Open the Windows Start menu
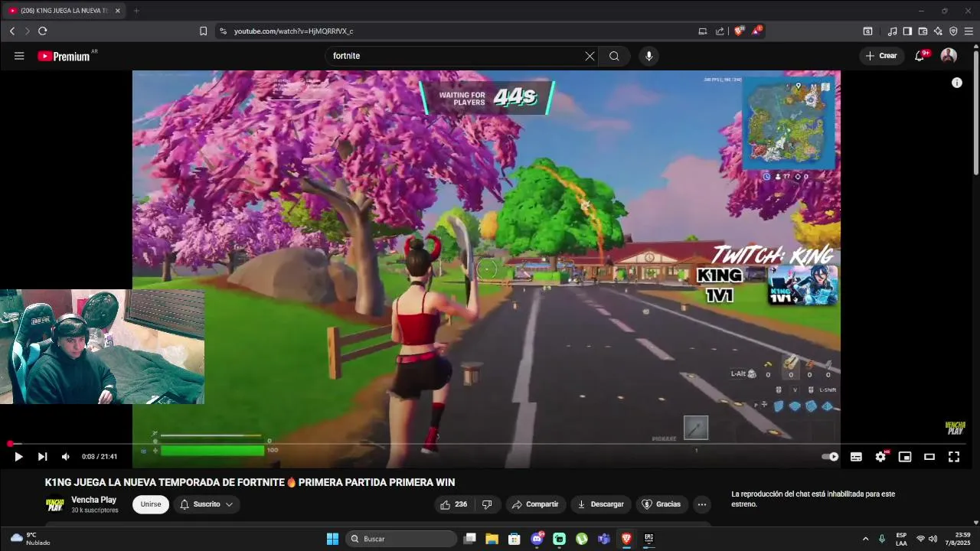 coord(332,539)
